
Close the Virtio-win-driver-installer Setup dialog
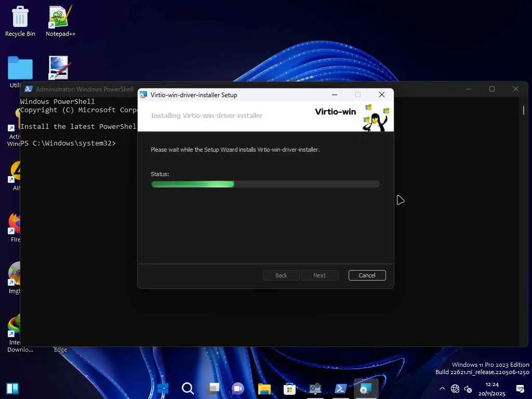(382, 95)
